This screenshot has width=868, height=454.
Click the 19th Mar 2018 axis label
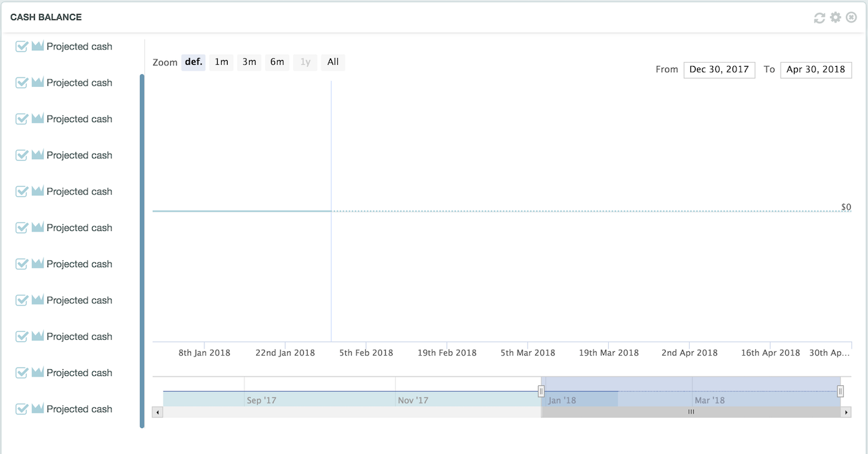(x=608, y=353)
